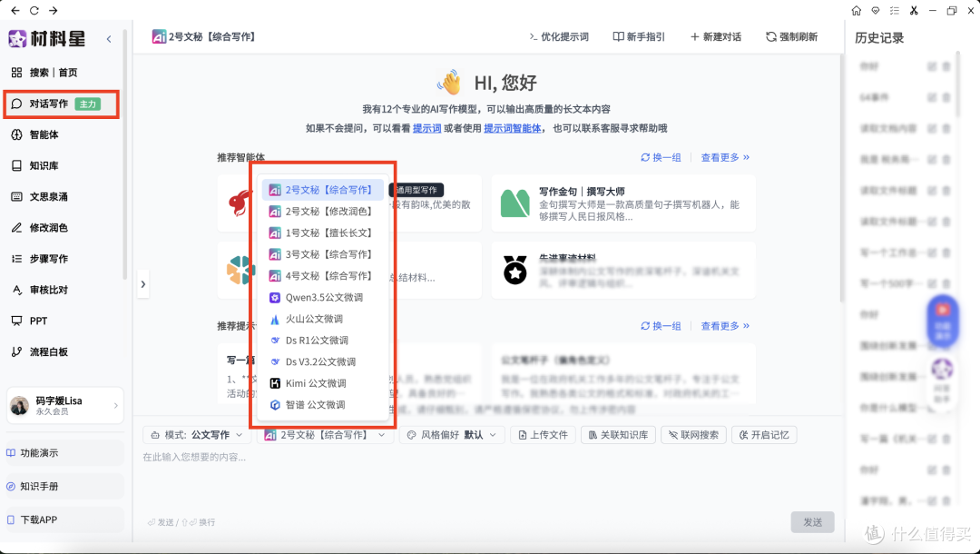Screen dimensions: 980x554
Task: Choose Qwen3.5公文微调 model
Action: (322, 298)
